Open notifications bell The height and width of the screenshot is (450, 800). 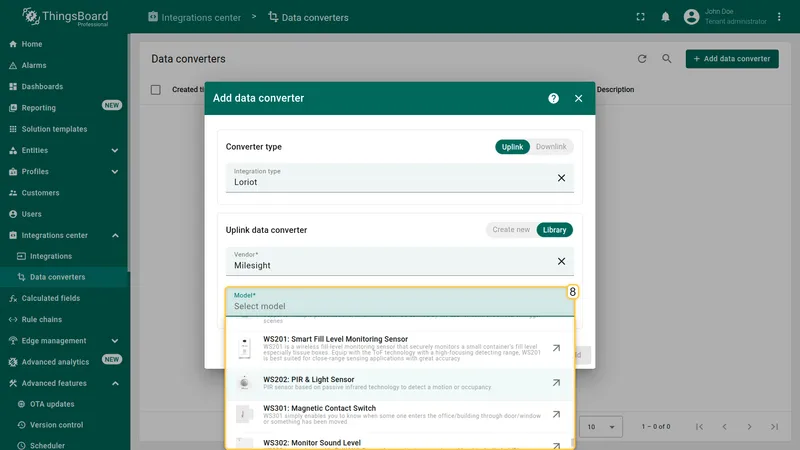tap(665, 17)
